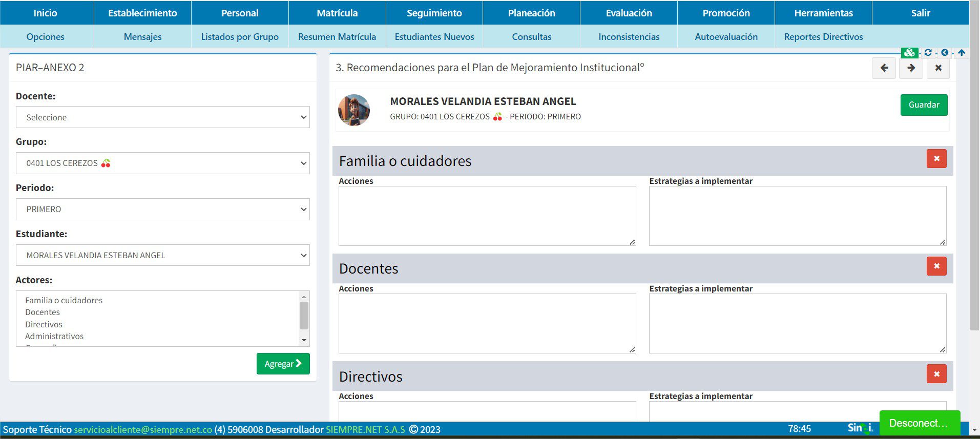
Task: Open the Herramientas menu
Action: tap(824, 13)
